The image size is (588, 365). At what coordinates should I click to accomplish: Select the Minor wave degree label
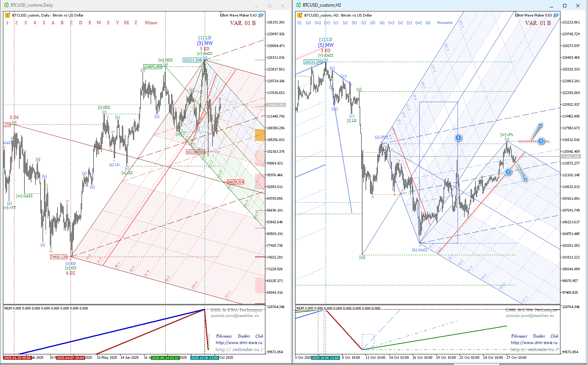tap(151, 23)
